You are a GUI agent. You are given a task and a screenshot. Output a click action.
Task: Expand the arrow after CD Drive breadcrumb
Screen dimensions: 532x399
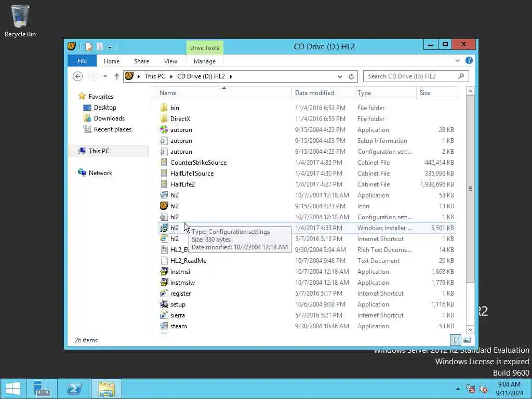pos(231,77)
